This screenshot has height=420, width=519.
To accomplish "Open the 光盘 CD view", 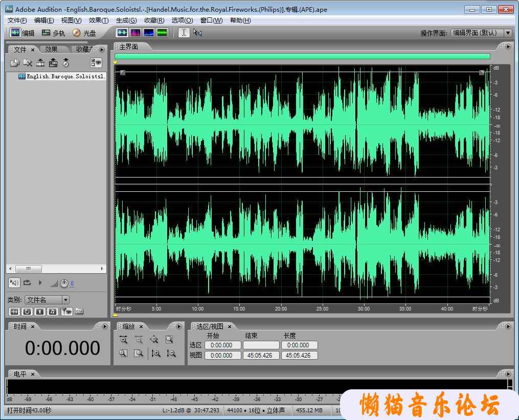I will (x=84, y=33).
